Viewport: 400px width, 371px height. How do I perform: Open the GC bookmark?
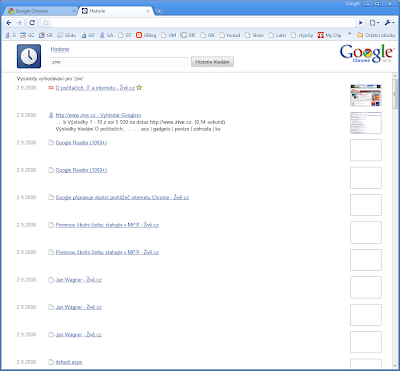pyautogui.click(x=27, y=35)
